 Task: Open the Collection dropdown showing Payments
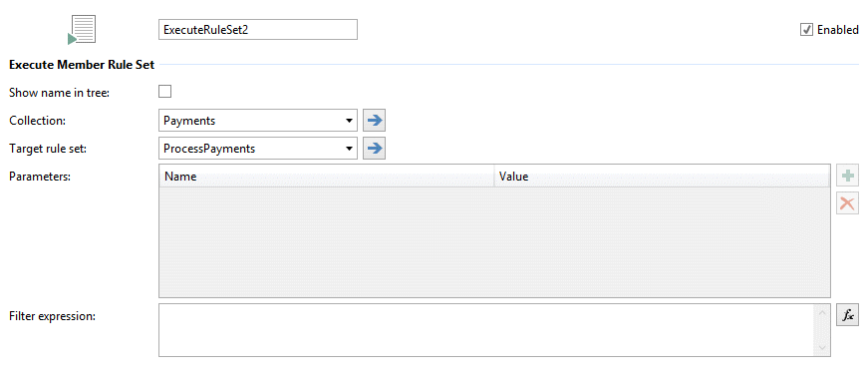click(x=258, y=121)
